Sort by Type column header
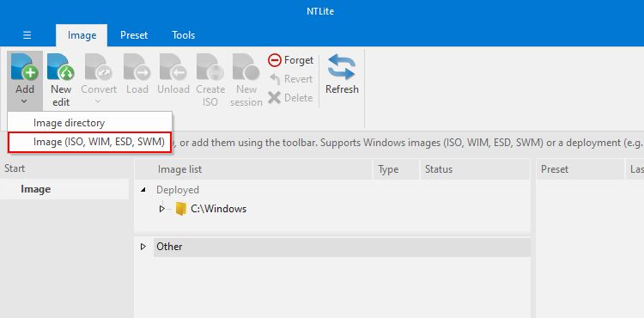Image resolution: width=644 pixels, height=318 pixels. (x=396, y=169)
